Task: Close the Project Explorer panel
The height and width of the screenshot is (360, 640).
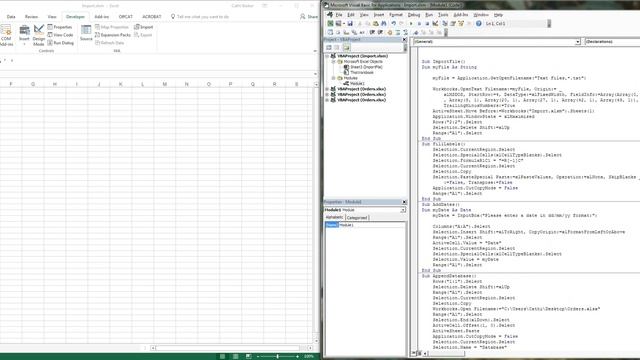Action: pos(404,40)
